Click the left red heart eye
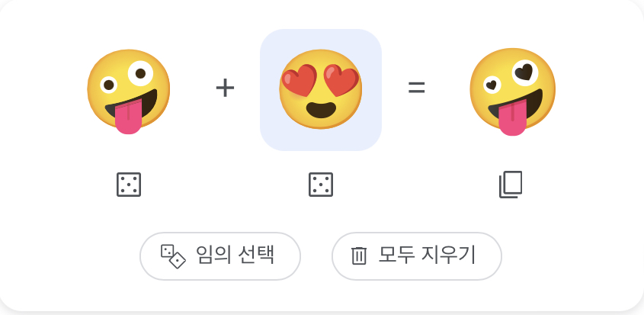Image resolution: width=644 pixels, height=315 pixels. (x=299, y=80)
